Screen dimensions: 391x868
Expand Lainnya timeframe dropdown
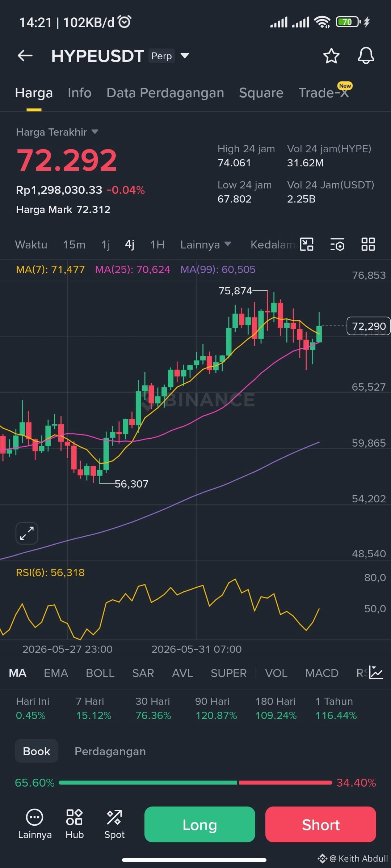click(206, 244)
